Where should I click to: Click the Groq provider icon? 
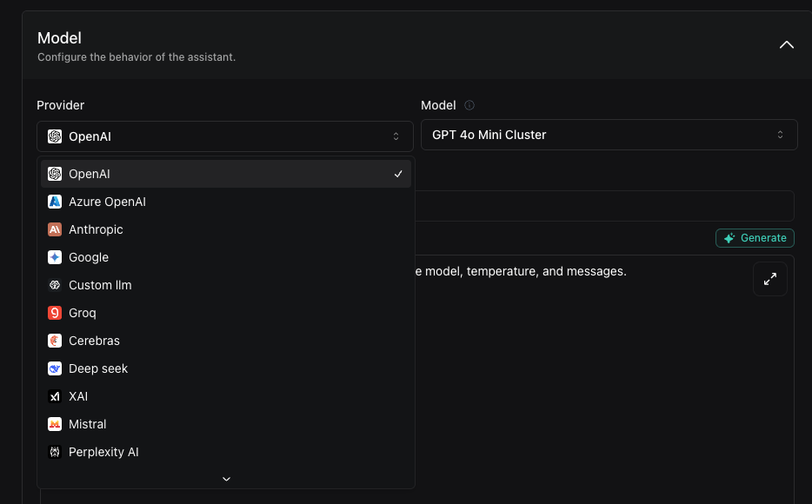coord(55,313)
